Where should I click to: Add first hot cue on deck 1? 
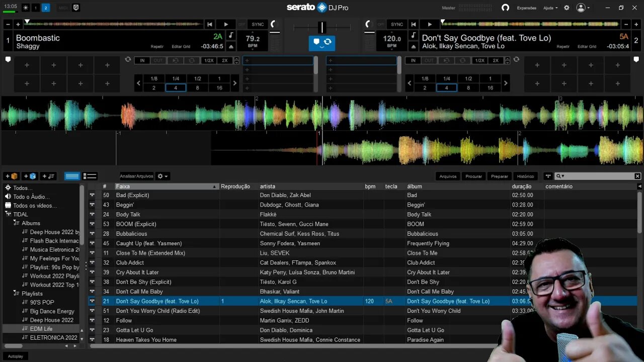point(27,65)
